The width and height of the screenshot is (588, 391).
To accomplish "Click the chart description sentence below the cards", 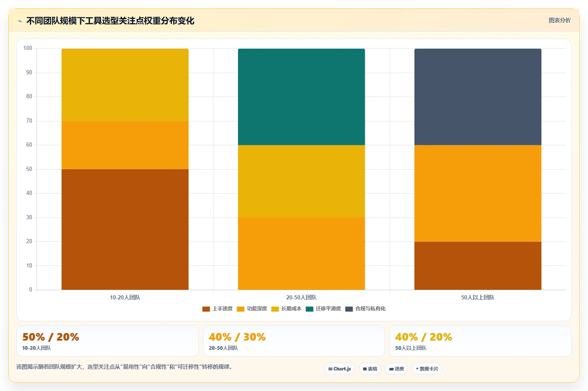I will [124, 367].
